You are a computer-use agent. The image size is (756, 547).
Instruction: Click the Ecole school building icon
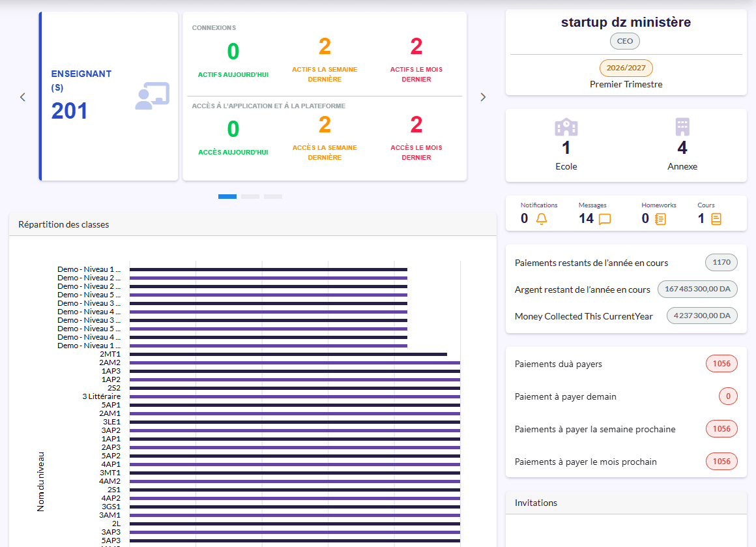[x=566, y=127]
